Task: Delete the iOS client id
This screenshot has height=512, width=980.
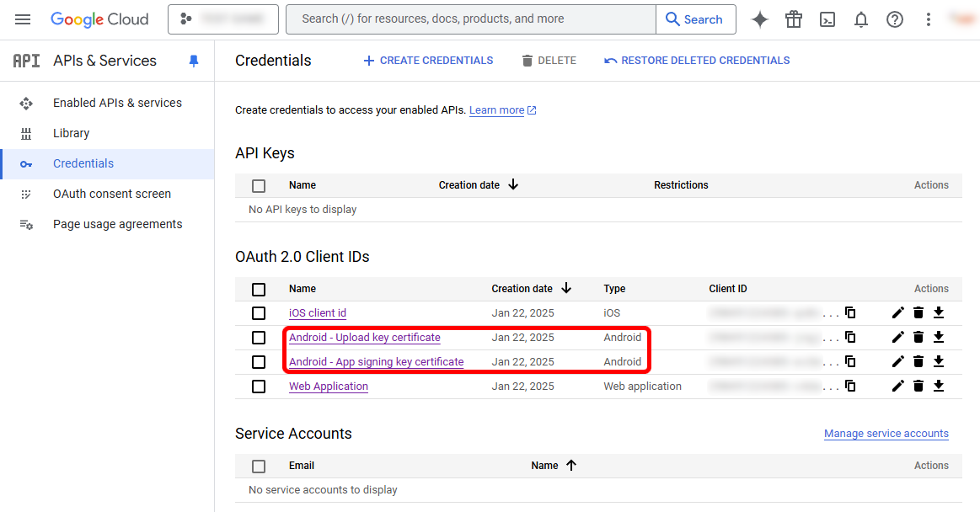Action: [918, 312]
